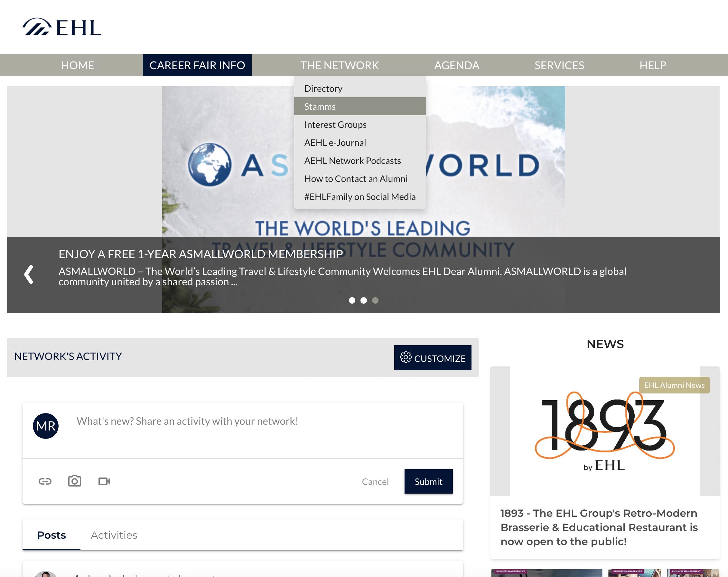The height and width of the screenshot is (577, 728).
Task: Select second carousel indicator dot
Action: tap(364, 300)
